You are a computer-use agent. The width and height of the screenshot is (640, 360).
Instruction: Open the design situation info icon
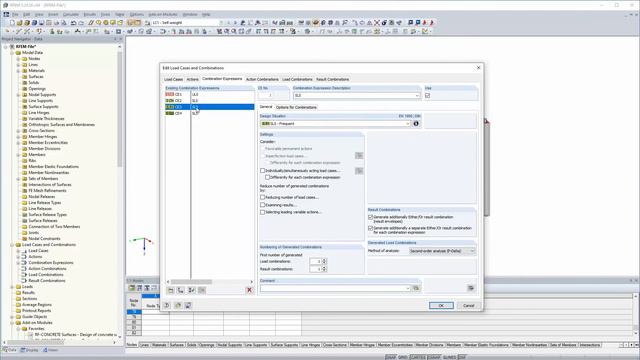click(416, 124)
